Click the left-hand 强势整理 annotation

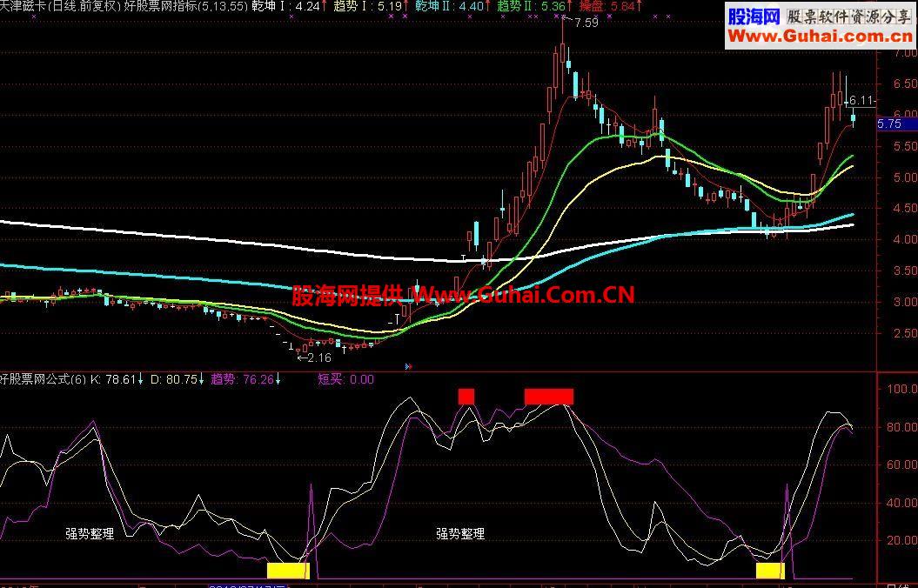pos(90,533)
